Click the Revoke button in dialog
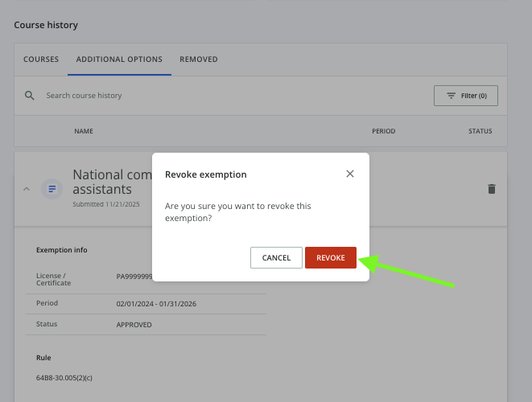The image size is (532, 402). pyautogui.click(x=330, y=257)
